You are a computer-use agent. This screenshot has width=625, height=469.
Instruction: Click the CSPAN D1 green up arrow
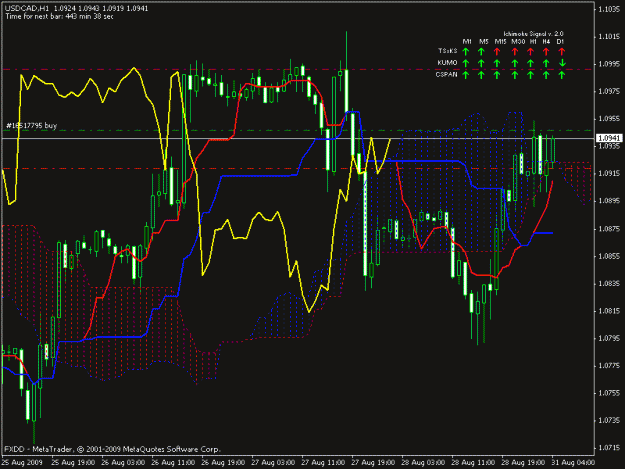pos(562,75)
